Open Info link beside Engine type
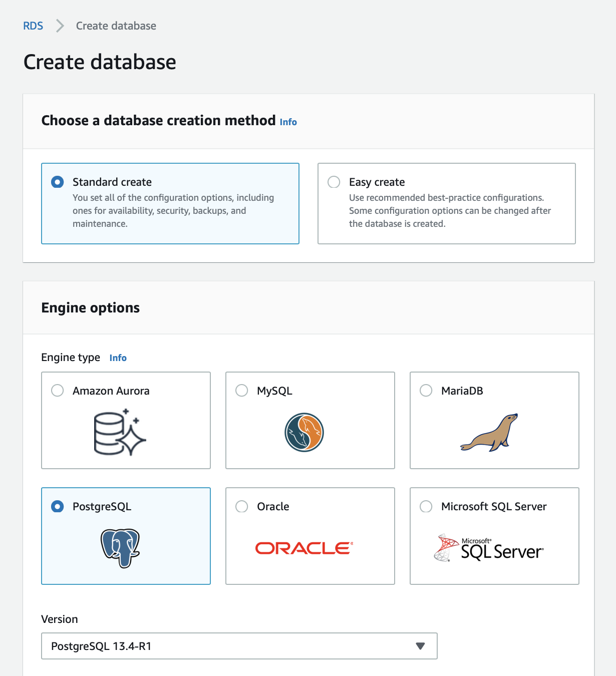This screenshot has height=676, width=616. 118,358
